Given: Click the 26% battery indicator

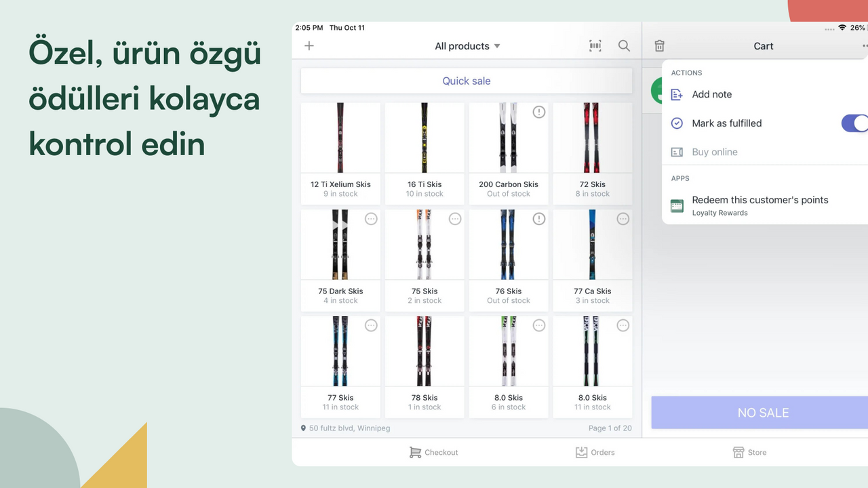Looking at the screenshot, I should coord(858,28).
